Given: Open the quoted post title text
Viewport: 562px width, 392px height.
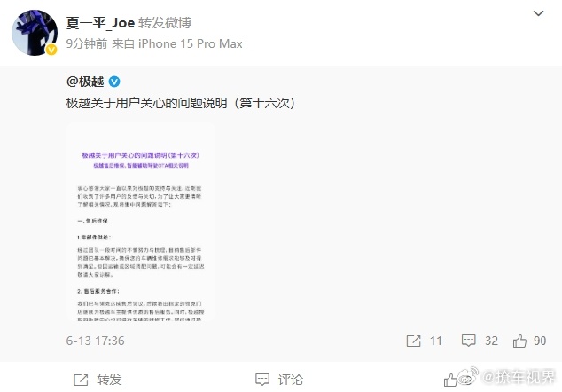Looking at the screenshot, I should pyautogui.click(x=181, y=103).
